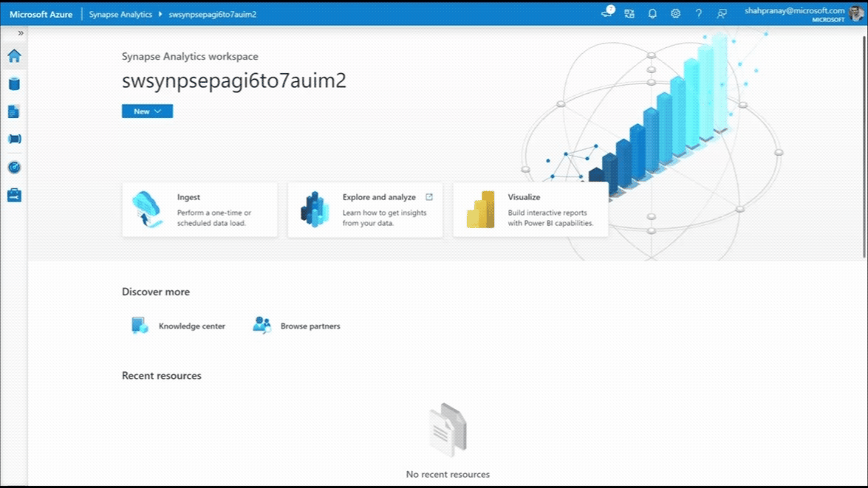The image size is (868, 488).
Task: Open the feedback person icon
Action: pos(721,14)
